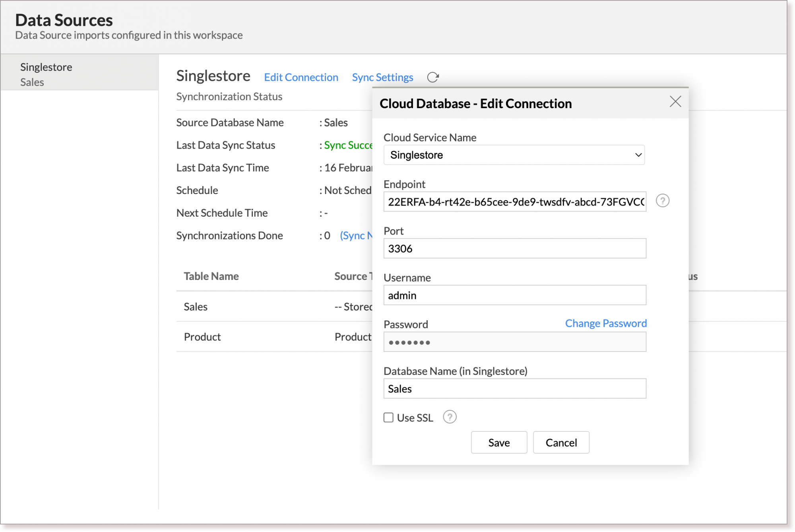Click the Sales row in Table Name column
Screen dimensions: 795x532
[196, 307]
